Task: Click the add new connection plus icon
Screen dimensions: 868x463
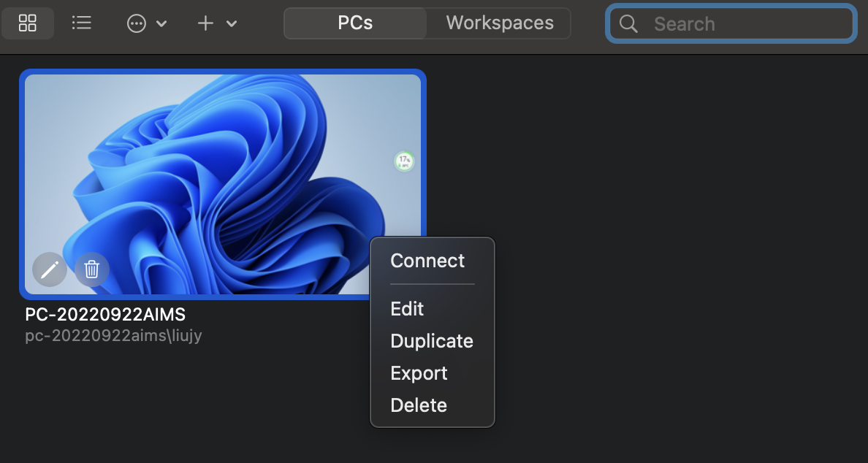Action: [205, 23]
